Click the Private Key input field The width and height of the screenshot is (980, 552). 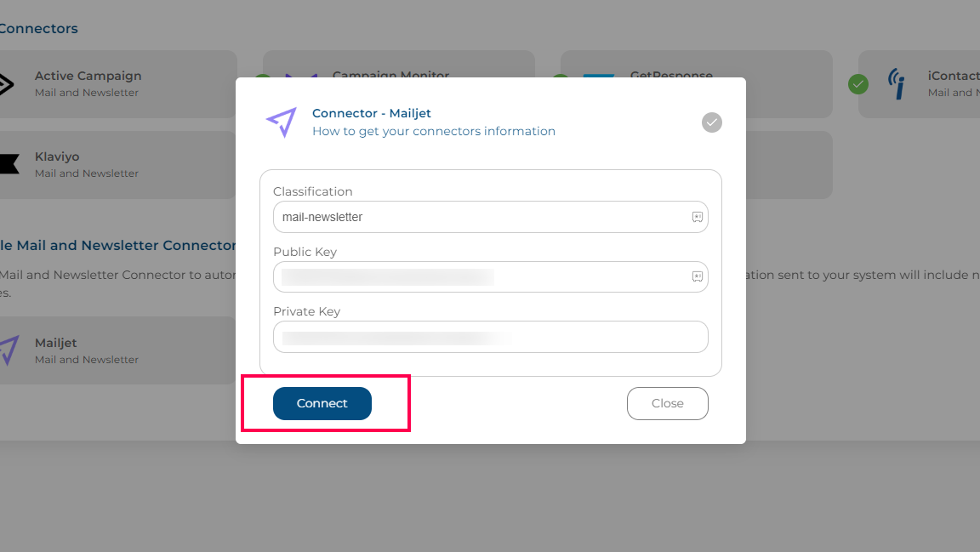[x=491, y=337]
